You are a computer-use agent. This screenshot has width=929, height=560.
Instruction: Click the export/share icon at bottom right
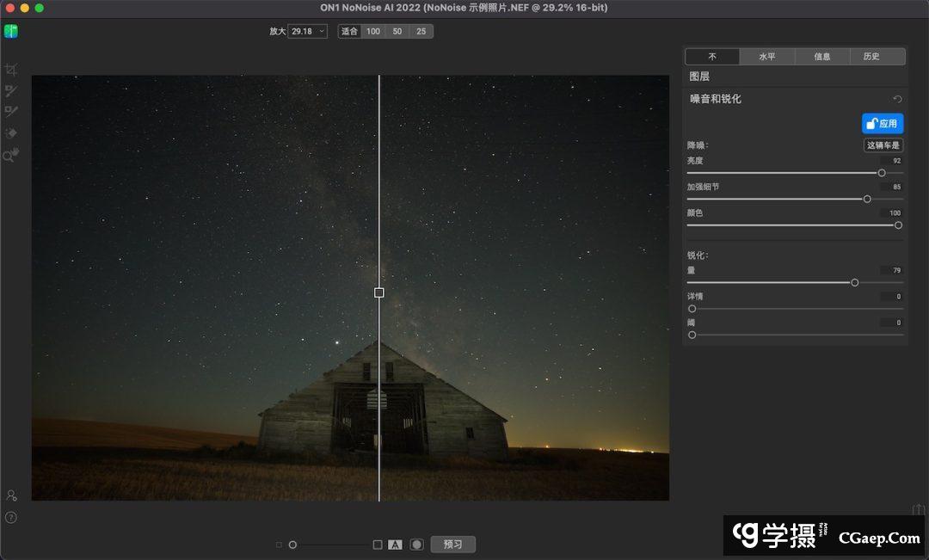[x=919, y=510]
